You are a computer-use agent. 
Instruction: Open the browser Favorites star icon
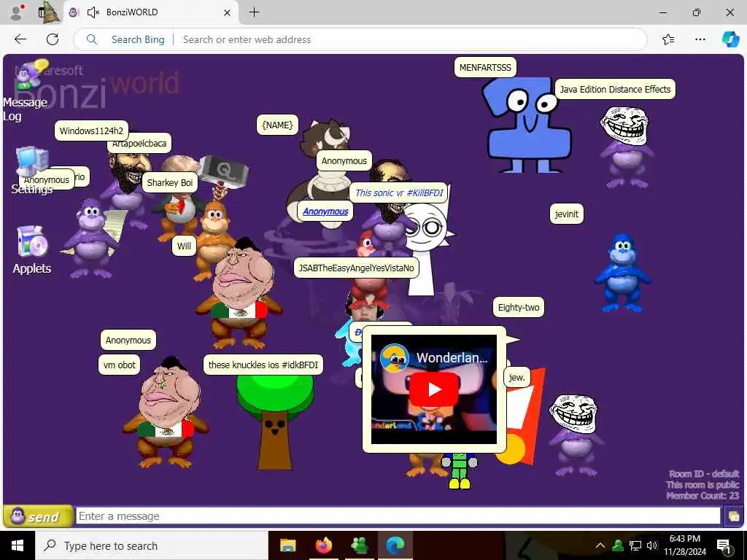(668, 39)
